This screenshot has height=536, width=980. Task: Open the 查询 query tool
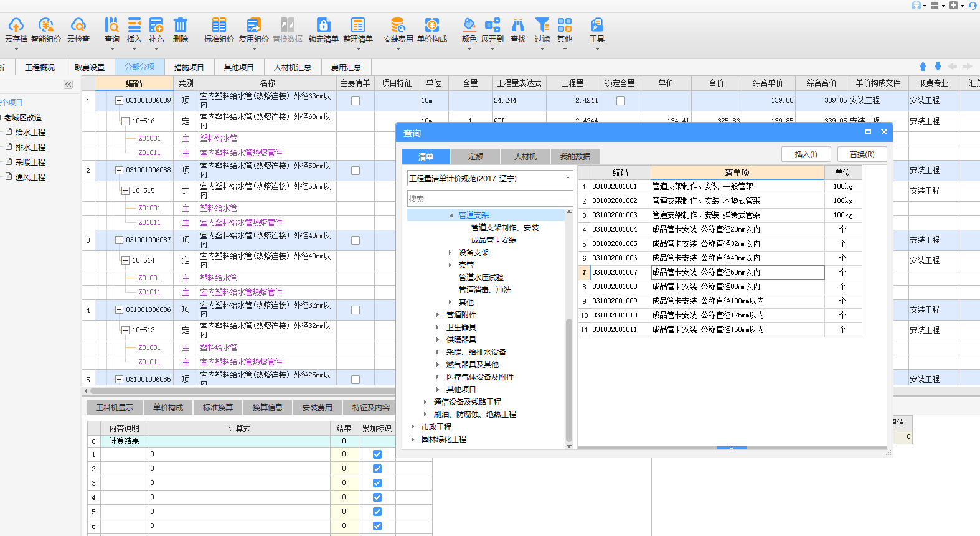click(112, 26)
